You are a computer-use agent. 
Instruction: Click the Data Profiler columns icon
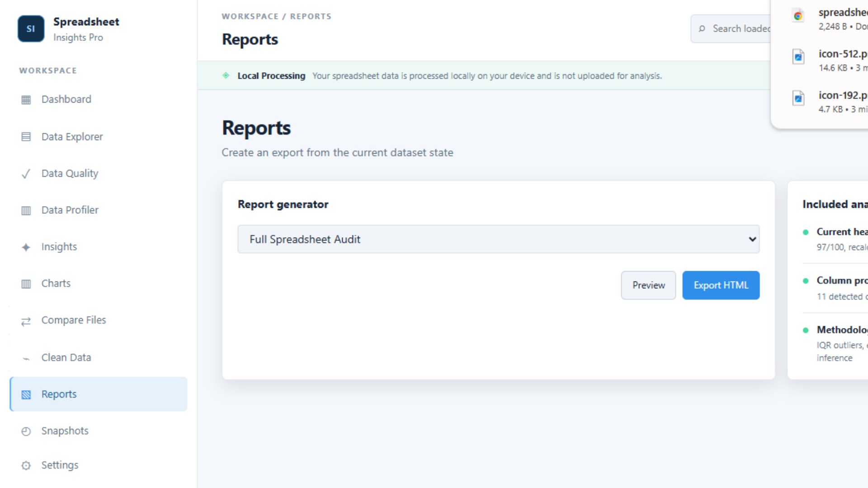tap(26, 211)
